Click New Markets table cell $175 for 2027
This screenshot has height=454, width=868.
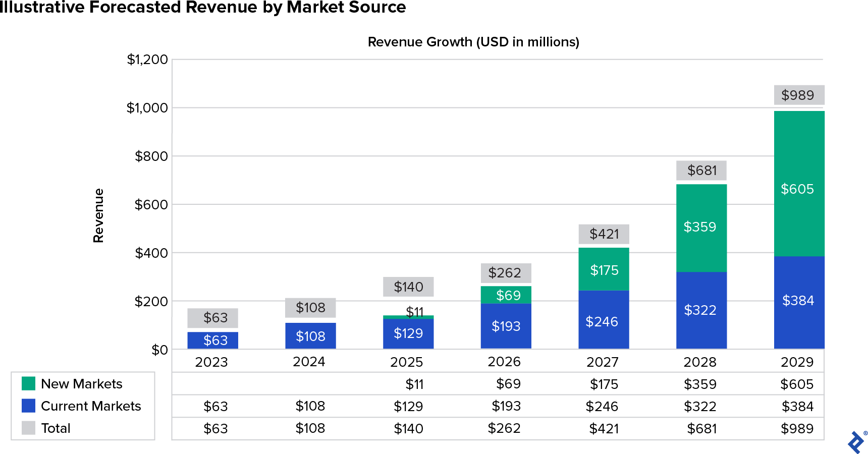tap(604, 384)
